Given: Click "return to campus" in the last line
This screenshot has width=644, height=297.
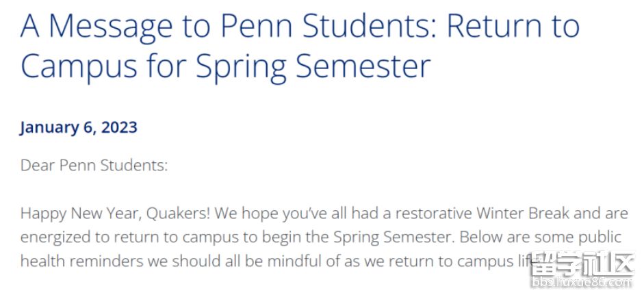Looking at the screenshot, I should (446, 261).
